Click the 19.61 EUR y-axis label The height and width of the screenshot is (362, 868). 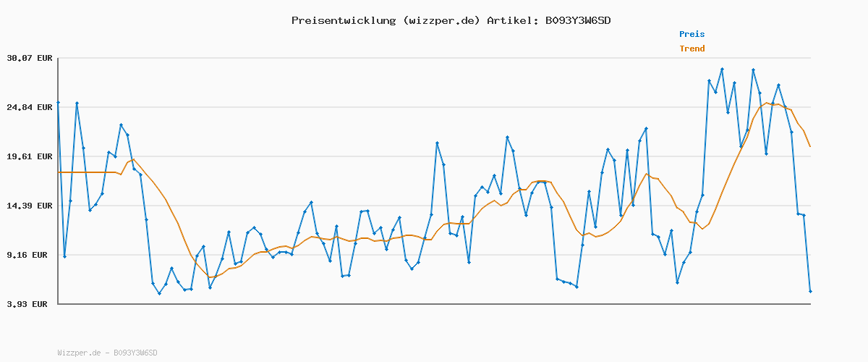30,156
